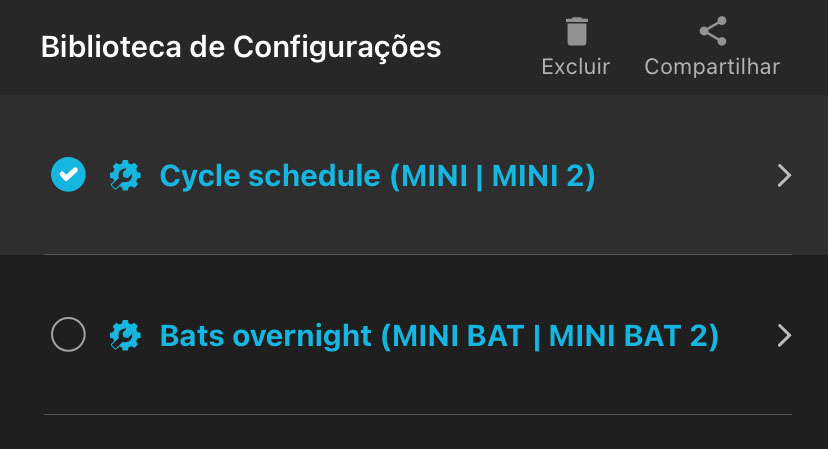Click the Biblioteca de Configurações title

tap(240, 47)
